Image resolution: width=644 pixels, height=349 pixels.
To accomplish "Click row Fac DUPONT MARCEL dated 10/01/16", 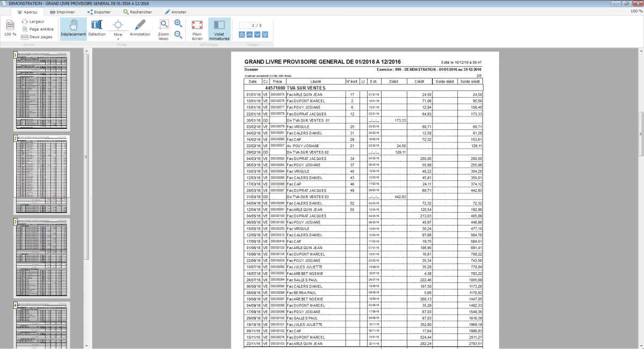I will click(364, 100).
